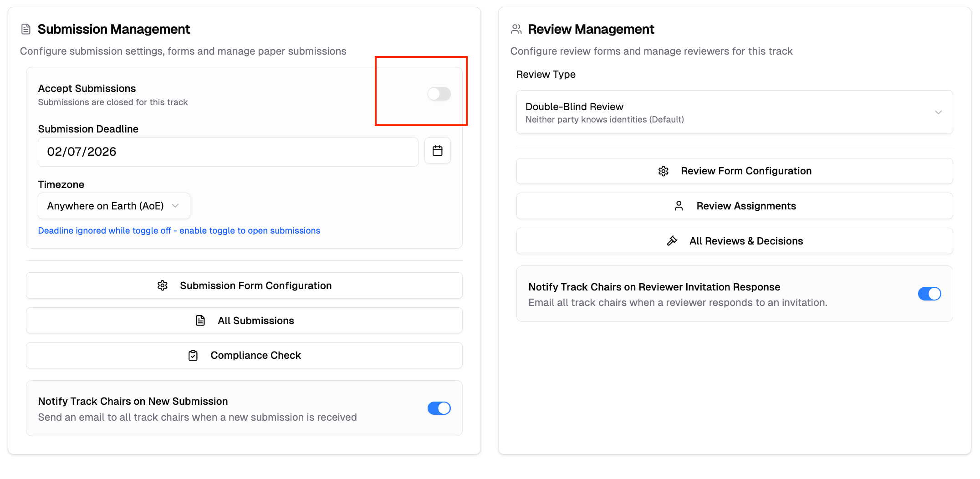Open the calendar date picker icon
The width and height of the screenshot is (980, 479).
coord(437,151)
